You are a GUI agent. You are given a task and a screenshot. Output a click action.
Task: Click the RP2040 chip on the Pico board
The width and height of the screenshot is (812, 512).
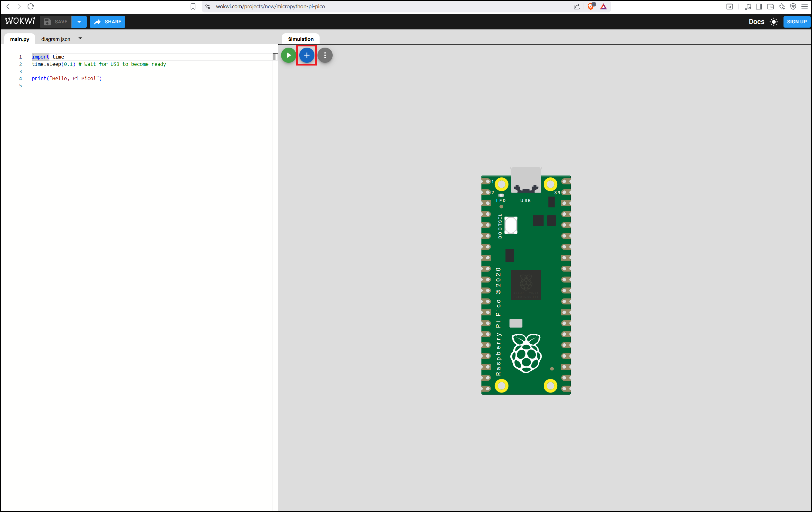coord(526,285)
